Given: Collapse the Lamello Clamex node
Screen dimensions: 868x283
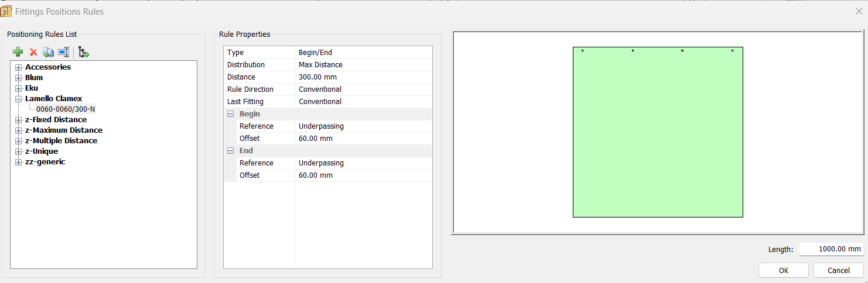Looking at the screenshot, I should point(19,99).
